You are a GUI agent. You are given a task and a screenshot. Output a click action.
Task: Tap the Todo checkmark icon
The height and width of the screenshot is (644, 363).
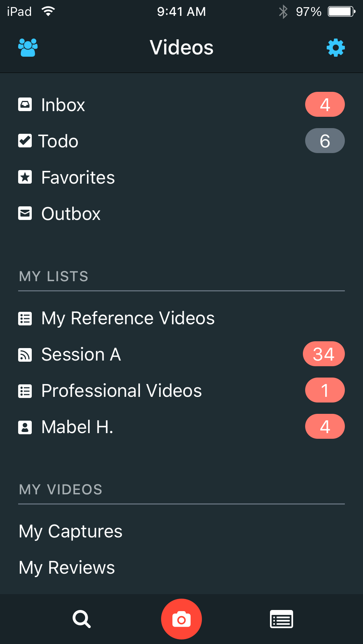click(25, 141)
